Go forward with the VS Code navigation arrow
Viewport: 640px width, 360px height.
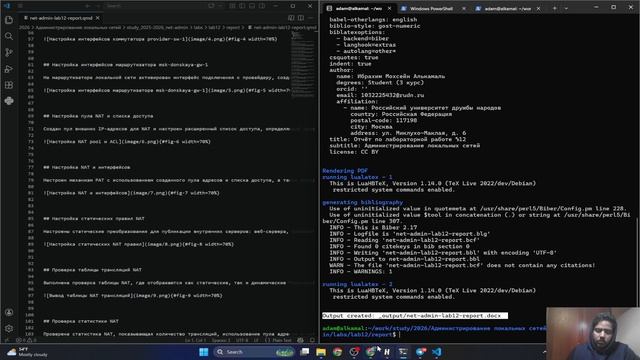point(98,6)
